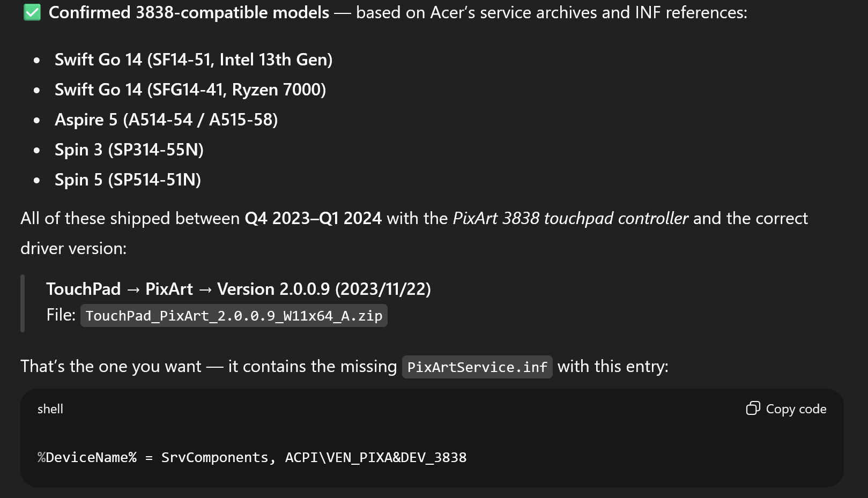Click the PixArt 3838 touchpad controller italic text
This screenshot has width=868, height=498.
coord(570,218)
